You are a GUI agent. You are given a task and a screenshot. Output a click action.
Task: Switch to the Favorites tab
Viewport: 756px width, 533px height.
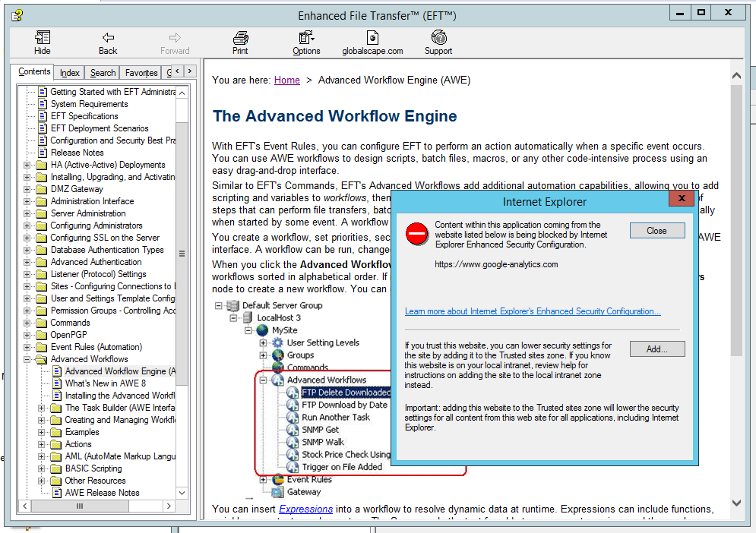point(141,73)
